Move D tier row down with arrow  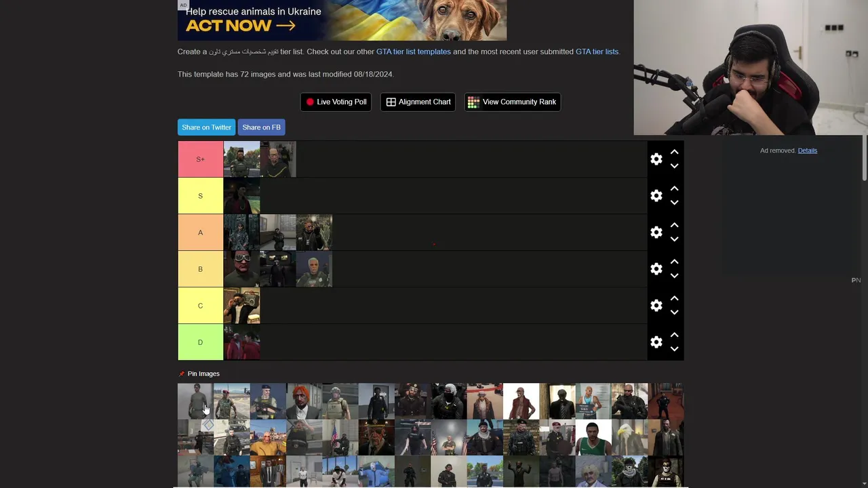(674, 349)
